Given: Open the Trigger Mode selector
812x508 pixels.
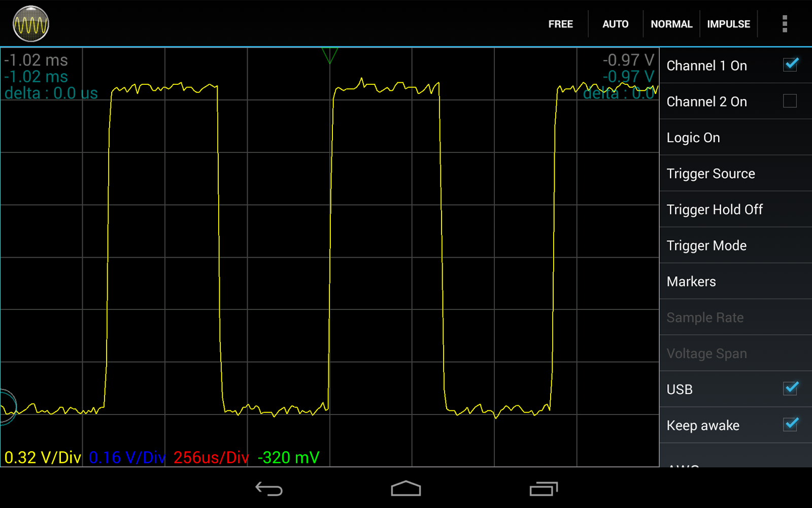Looking at the screenshot, I should [x=706, y=245].
